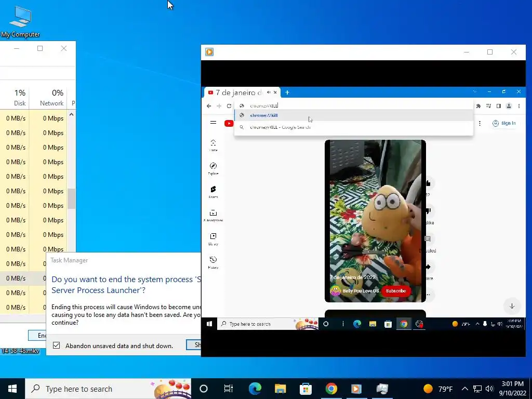
Task: Open YouTube hamburger menu in video
Action: tap(213, 123)
